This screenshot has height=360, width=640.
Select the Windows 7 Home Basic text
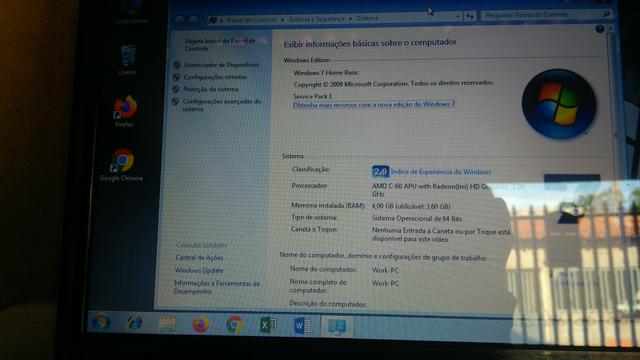click(x=326, y=73)
